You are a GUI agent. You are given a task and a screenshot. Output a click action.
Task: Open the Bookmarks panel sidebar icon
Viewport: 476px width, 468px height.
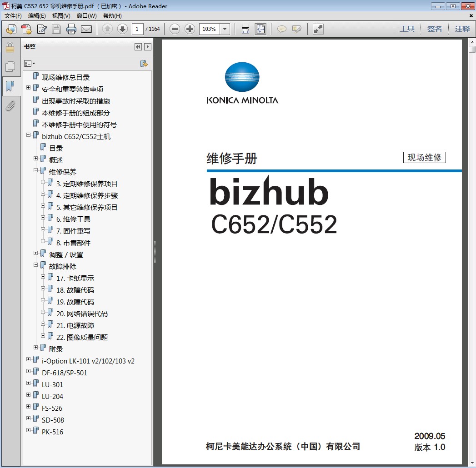click(10, 86)
